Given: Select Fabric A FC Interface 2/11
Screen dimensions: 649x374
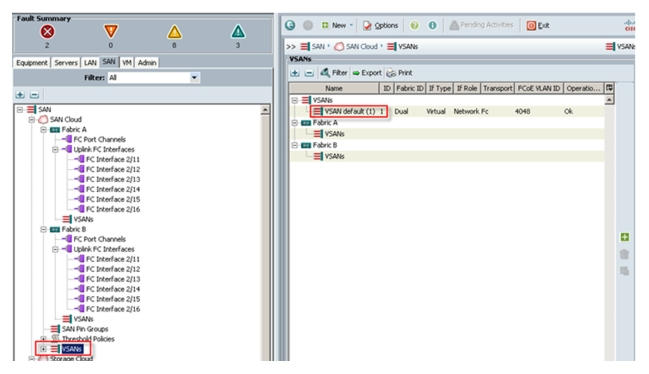Looking at the screenshot, I should [108, 159].
